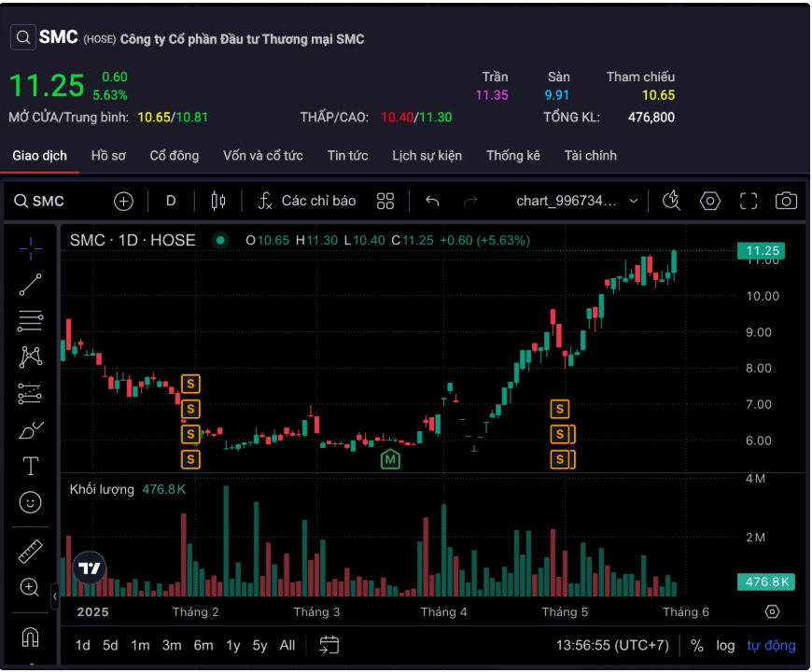Image resolution: width=812 pixels, height=672 pixels.
Task: Switch to Hồ sơ tab
Action: pyautogui.click(x=108, y=156)
